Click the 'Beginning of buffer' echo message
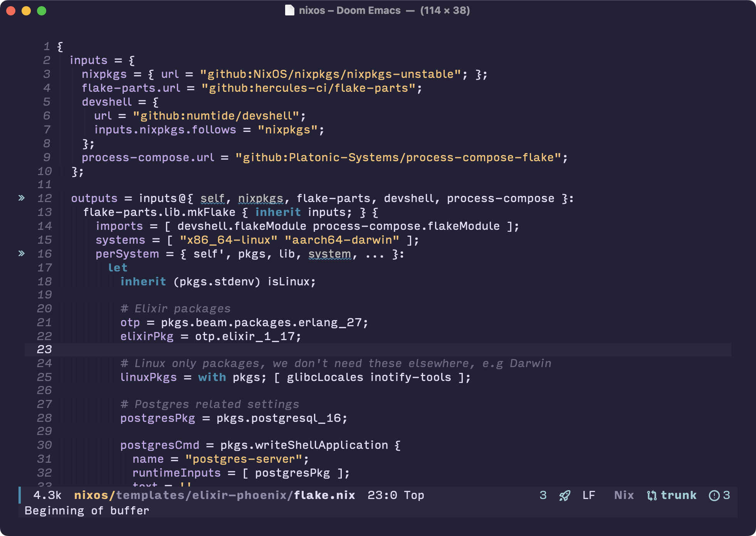Viewport: 756px width, 536px height. point(87,511)
